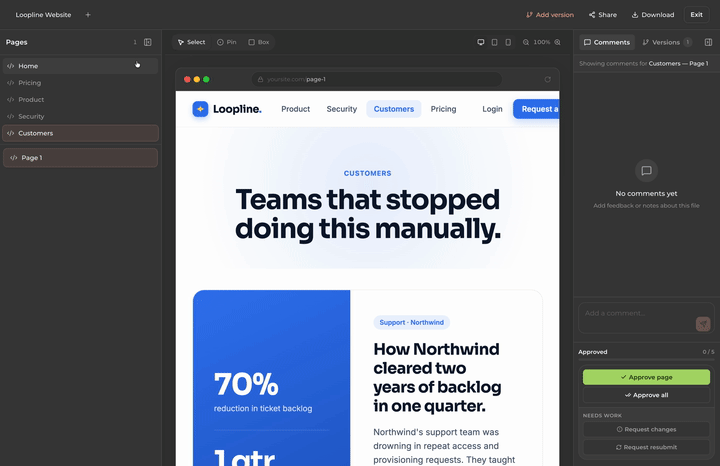The height and width of the screenshot is (466, 720).
Task: Click the Request changes button
Action: pos(647,430)
